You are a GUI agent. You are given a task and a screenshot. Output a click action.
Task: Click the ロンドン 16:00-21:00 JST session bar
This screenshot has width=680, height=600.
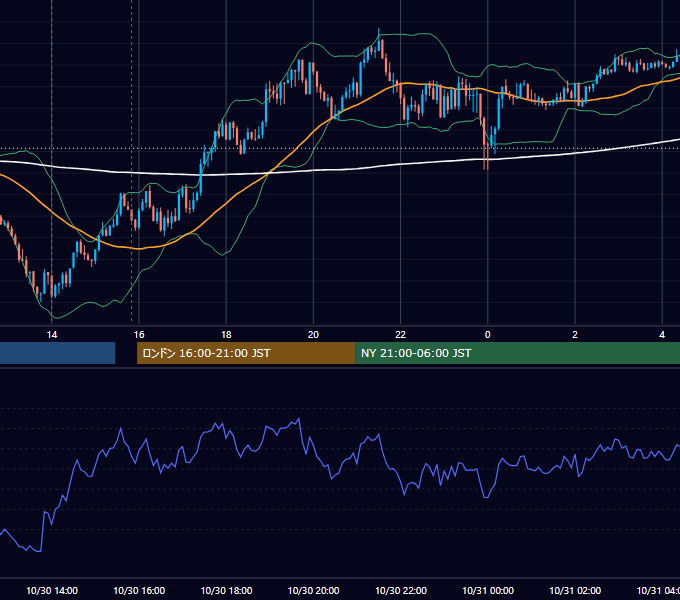coord(246,353)
